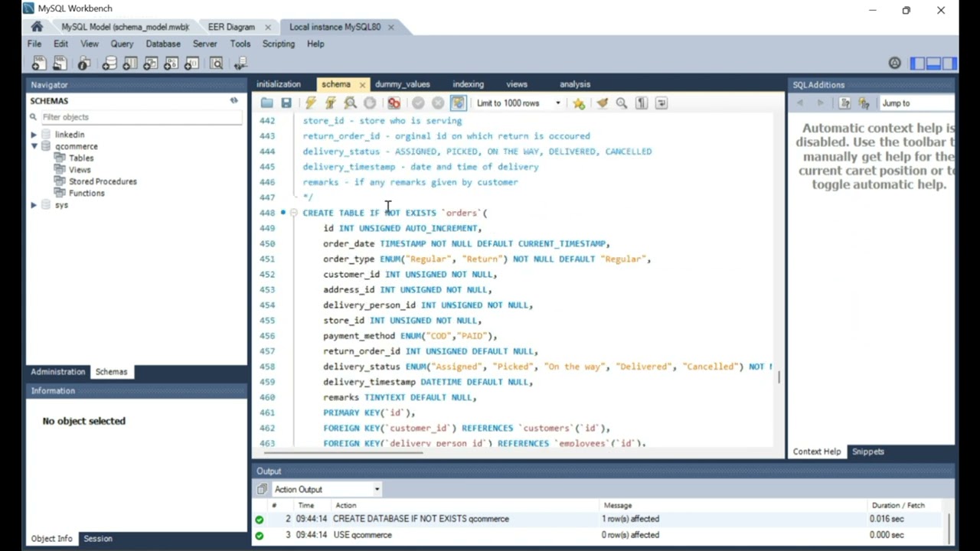Create new stored procedure icon
The height and width of the screenshot is (551, 980).
pyautogui.click(x=171, y=64)
